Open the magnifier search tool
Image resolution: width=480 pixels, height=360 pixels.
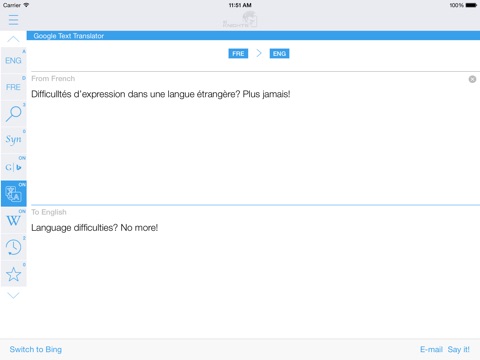pos(14,114)
